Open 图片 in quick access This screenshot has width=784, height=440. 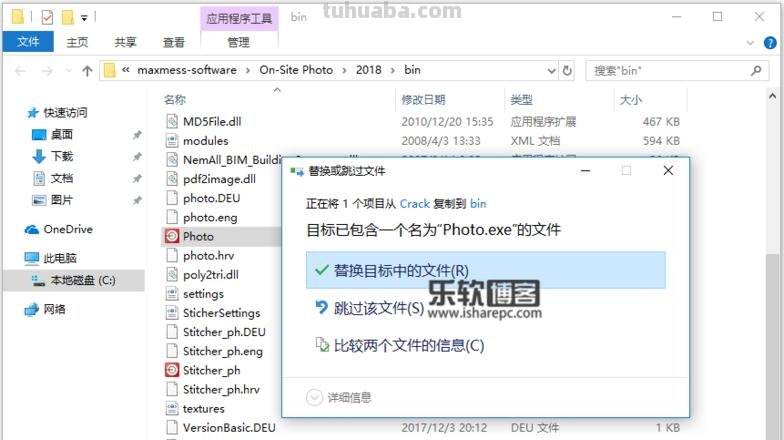click(62, 200)
